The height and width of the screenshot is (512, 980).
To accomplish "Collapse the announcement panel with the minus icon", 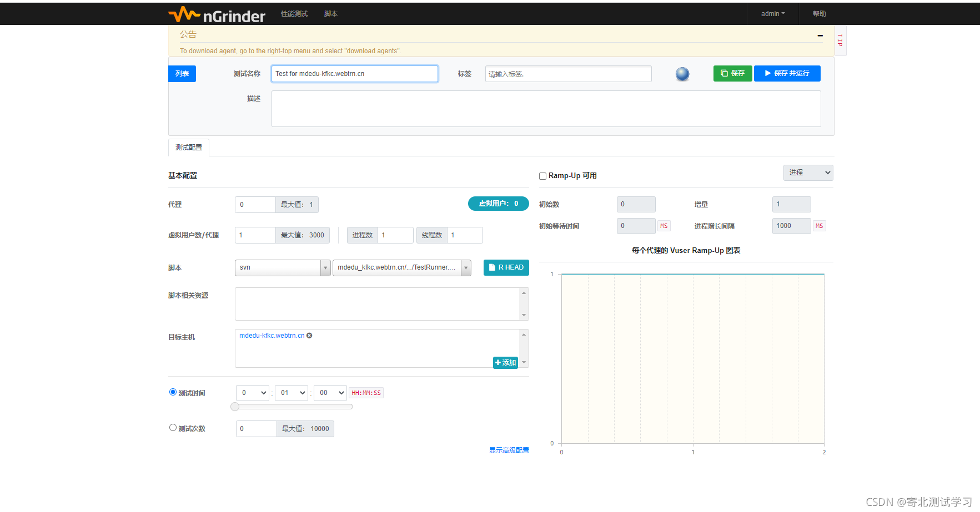I will [x=820, y=36].
